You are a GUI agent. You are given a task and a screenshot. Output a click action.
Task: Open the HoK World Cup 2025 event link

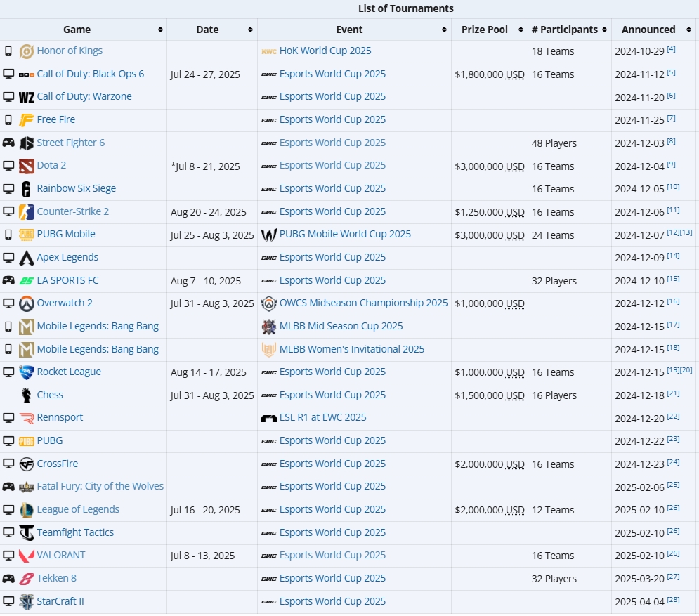tap(325, 51)
